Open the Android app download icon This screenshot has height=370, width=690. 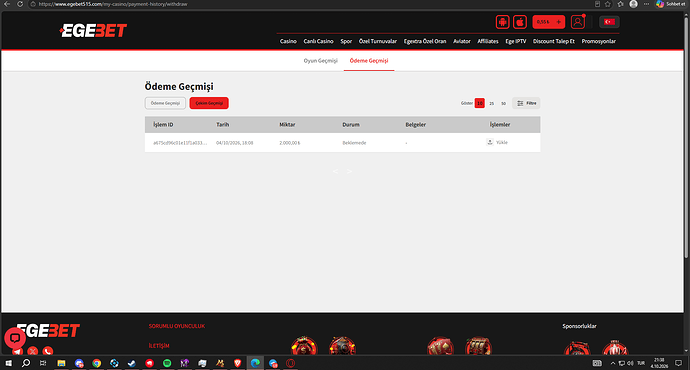(x=503, y=22)
